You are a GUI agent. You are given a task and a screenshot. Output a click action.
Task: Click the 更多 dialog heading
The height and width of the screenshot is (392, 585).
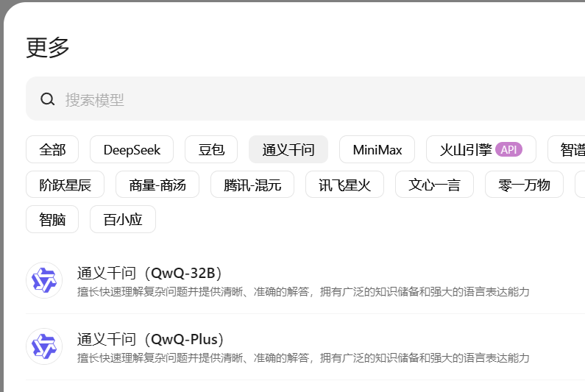pos(48,47)
